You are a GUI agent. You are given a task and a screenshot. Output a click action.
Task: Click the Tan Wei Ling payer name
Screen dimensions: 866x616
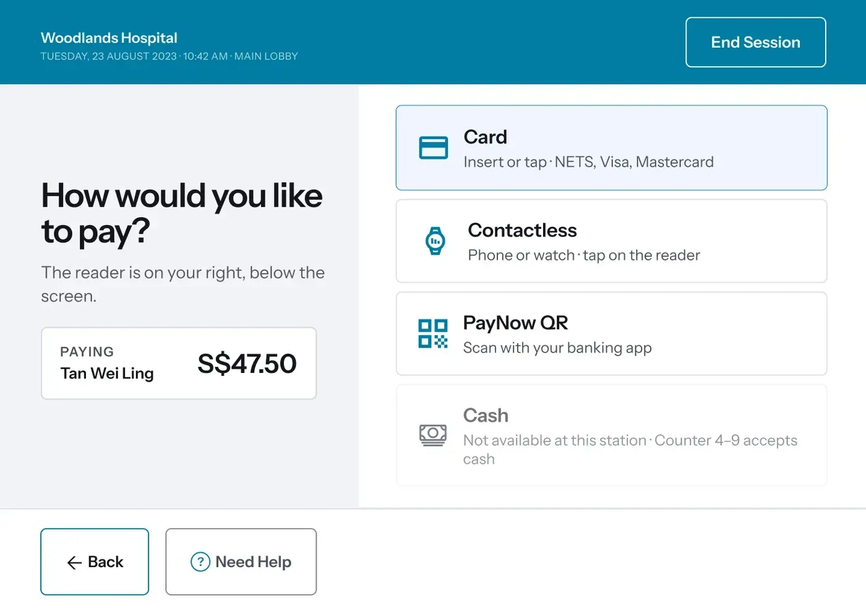point(107,374)
